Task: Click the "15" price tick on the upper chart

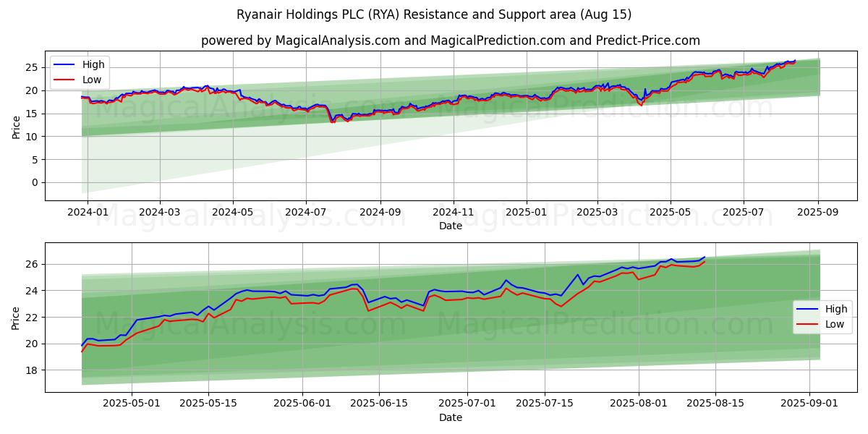Action: coord(33,114)
